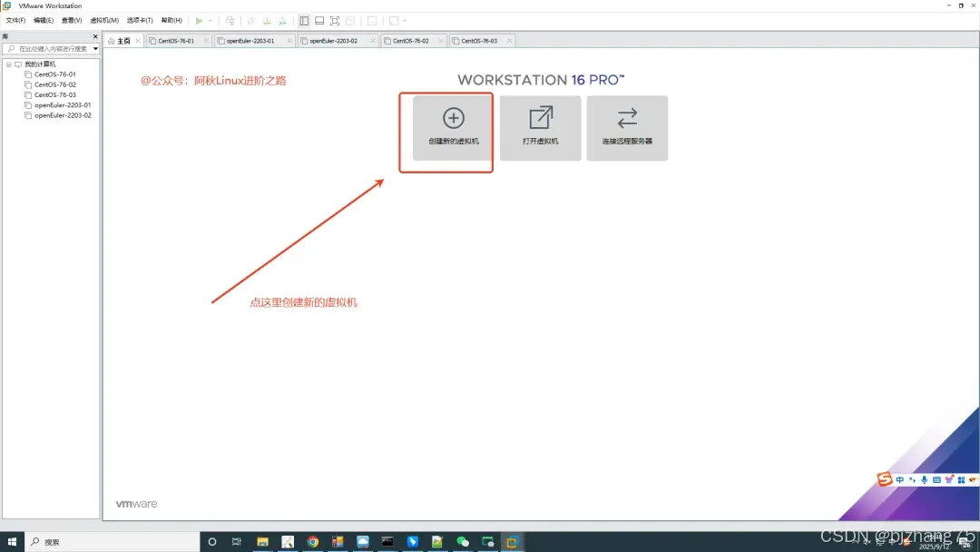Click the Cortana circle taskbar icon

pos(211,542)
